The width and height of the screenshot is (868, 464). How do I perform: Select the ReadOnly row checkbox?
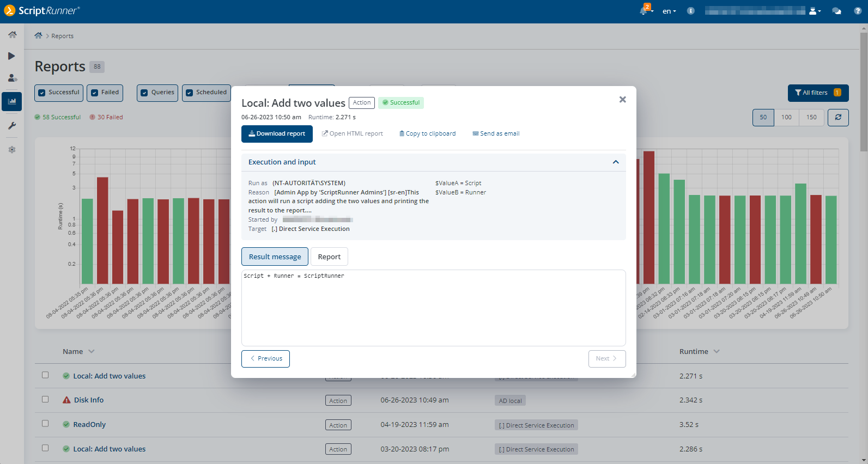click(45, 423)
